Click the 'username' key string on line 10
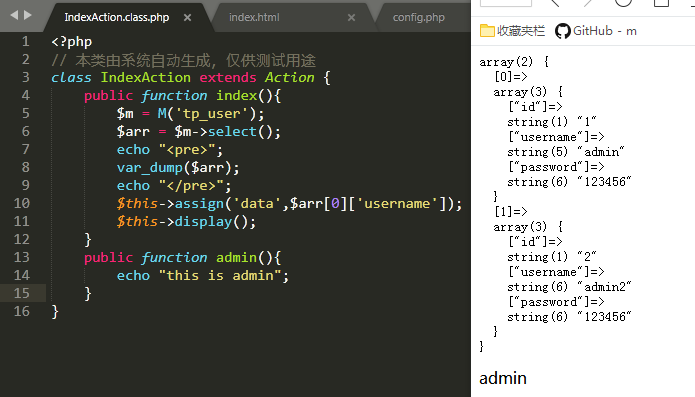 [x=397, y=204]
